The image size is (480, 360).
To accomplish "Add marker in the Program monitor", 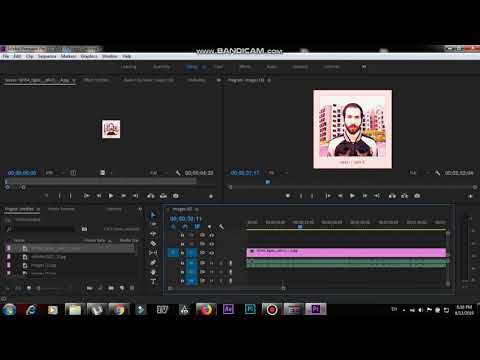I will (x=288, y=196).
